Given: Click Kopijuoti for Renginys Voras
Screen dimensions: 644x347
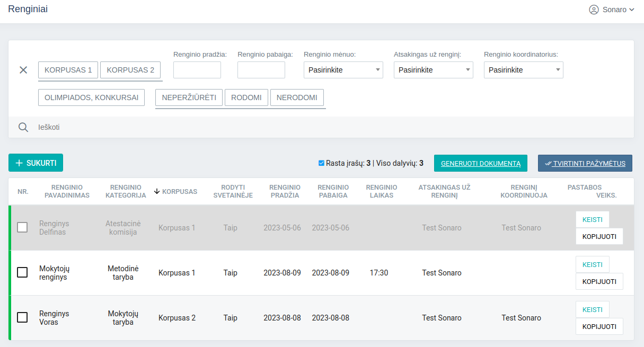Looking at the screenshot, I should (x=599, y=326).
